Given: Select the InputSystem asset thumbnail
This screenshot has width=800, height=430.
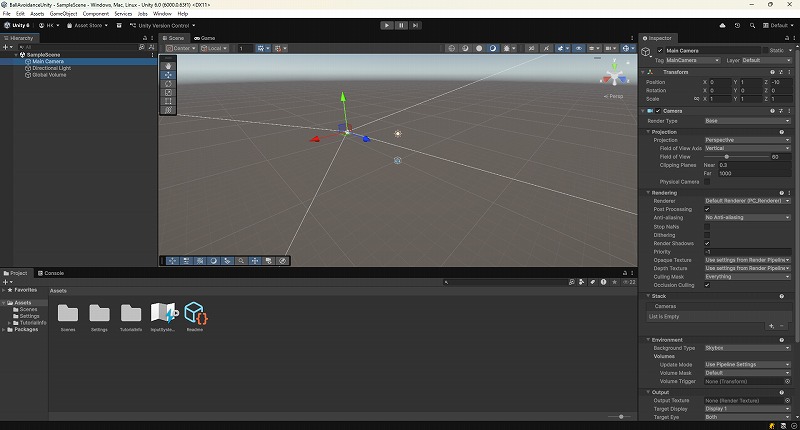Looking at the screenshot, I should [164, 313].
